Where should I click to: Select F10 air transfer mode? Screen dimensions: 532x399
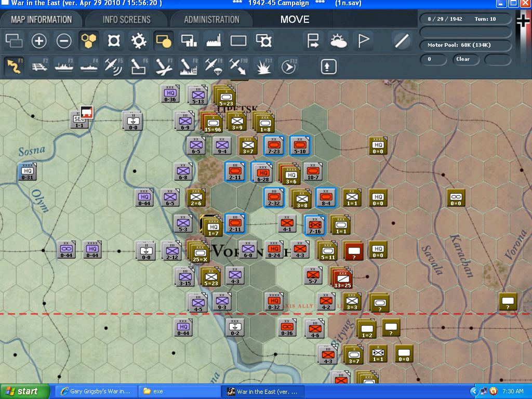[x=238, y=66]
